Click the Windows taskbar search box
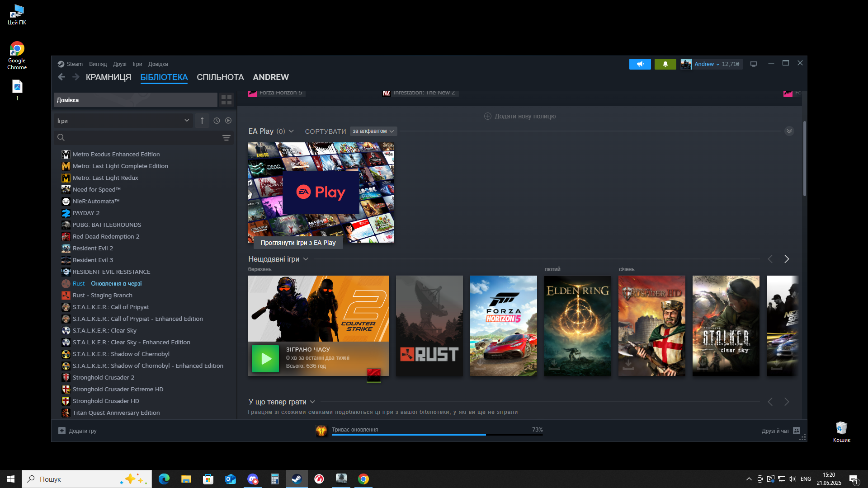Viewport: 868px width, 488px height. [x=87, y=479]
